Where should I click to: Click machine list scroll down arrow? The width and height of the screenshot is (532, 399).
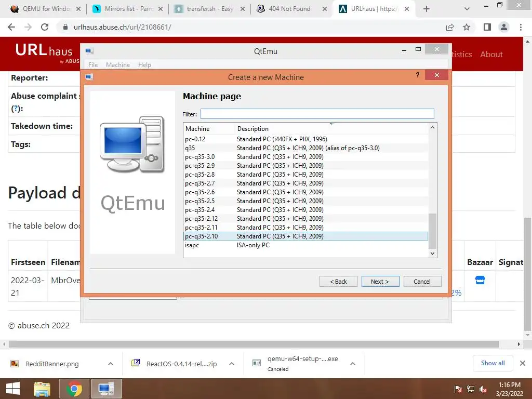click(432, 253)
